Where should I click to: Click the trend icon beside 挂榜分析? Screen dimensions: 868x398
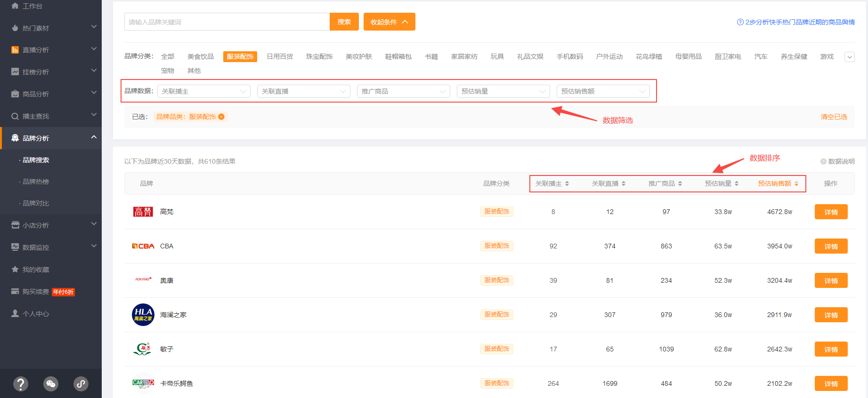click(15, 72)
